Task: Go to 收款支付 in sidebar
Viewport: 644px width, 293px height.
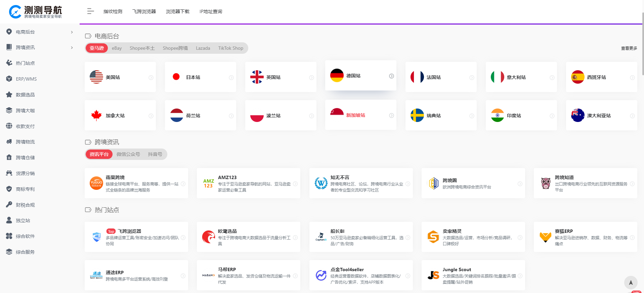Action: (x=25, y=126)
